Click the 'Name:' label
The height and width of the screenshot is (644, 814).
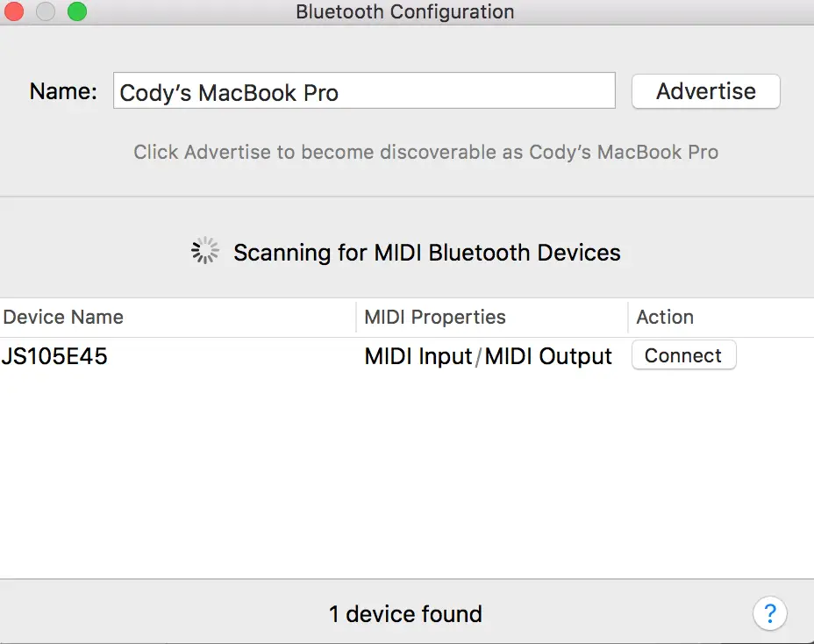tap(63, 91)
